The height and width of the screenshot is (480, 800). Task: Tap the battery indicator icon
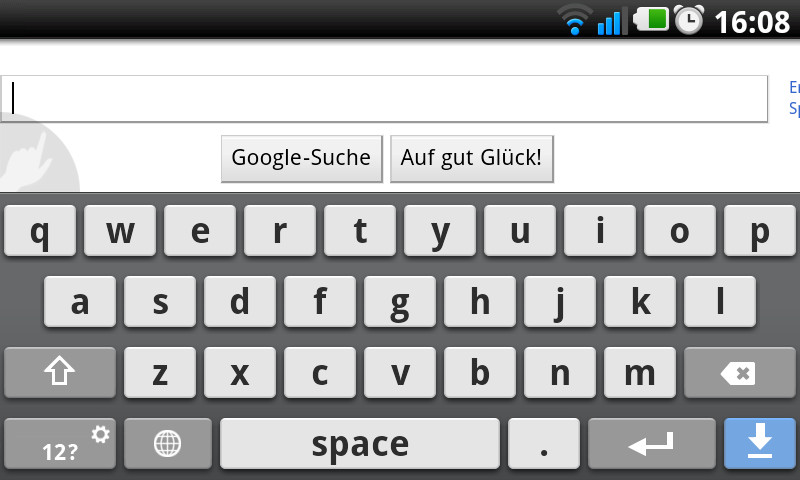(x=651, y=19)
